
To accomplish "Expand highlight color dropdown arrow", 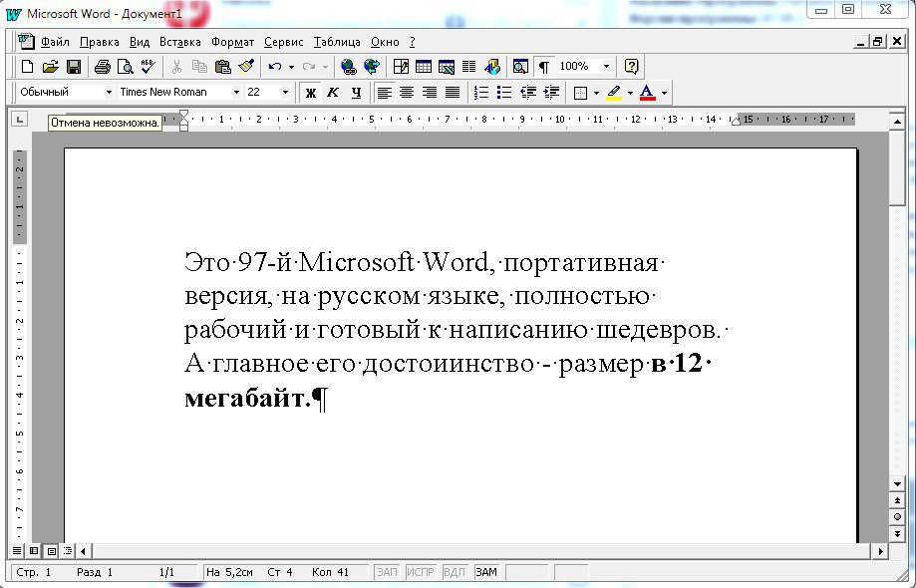I will pyautogui.click(x=630, y=93).
